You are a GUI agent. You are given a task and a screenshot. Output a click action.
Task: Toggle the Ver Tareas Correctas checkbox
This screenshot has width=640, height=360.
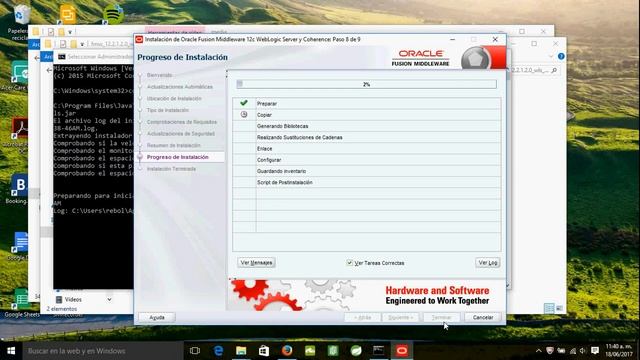(349, 262)
